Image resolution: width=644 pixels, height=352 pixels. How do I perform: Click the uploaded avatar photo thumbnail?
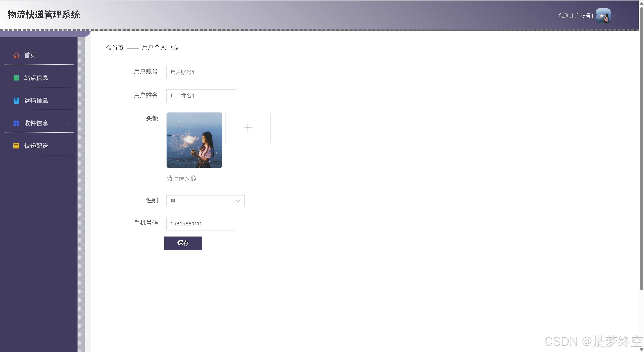tap(194, 140)
